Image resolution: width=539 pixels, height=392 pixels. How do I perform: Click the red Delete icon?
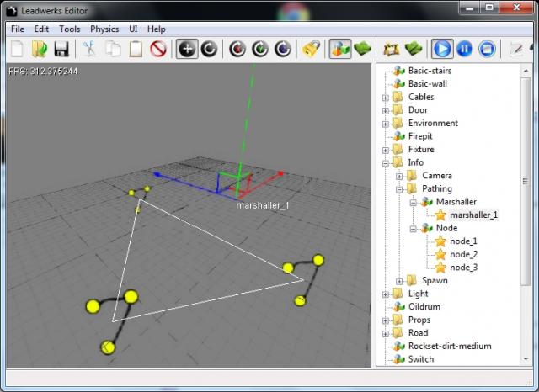pyautogui.click(x=157, y=49)
